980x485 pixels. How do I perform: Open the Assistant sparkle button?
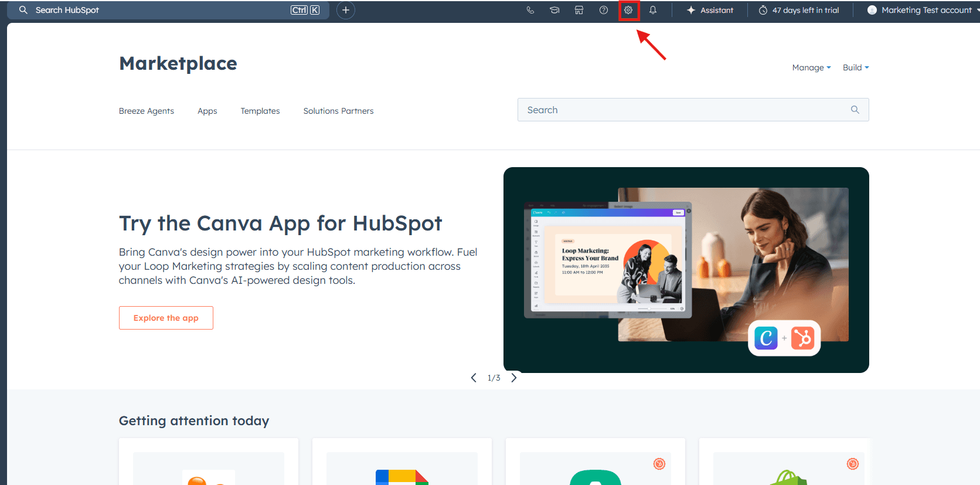pyautogui.click(x=710, y=10)
